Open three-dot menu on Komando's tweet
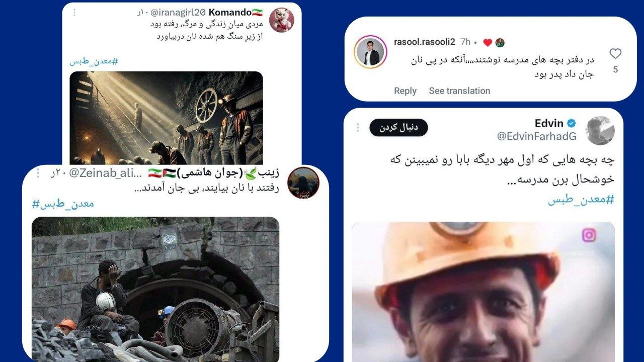The width and height of the screenshot is (644, 362). pos(74,12)
